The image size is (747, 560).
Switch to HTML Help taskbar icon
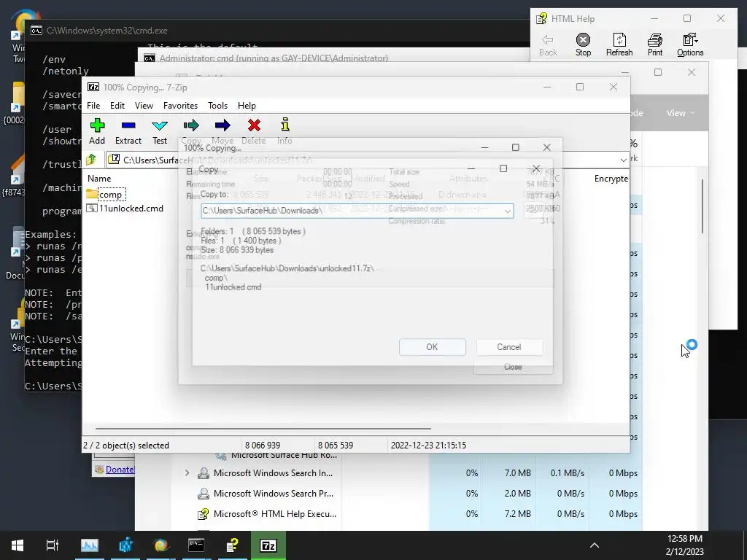click(233, 545)
